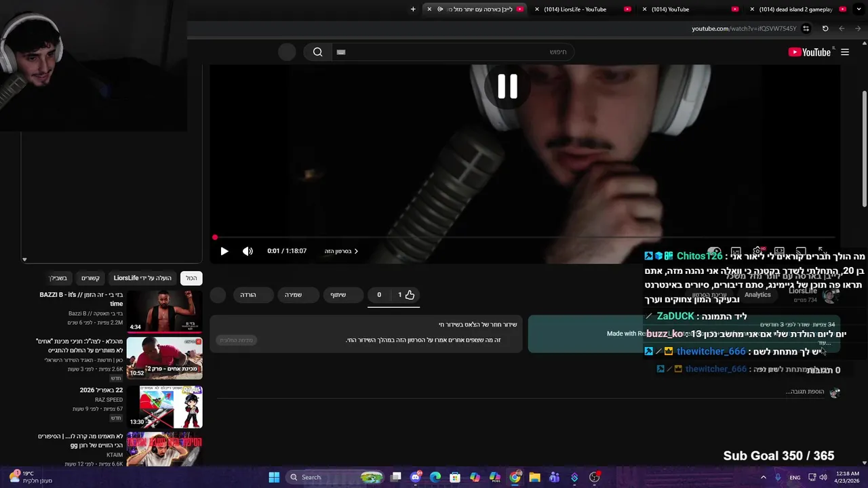
Task: Select the 'All' filter chip
Action: [x=191, y=278]
